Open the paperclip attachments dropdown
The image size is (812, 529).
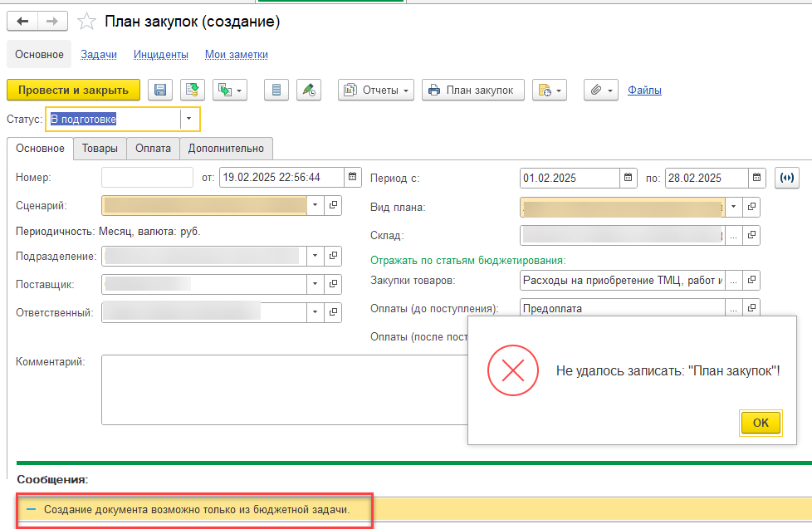[x=601, y=91]
